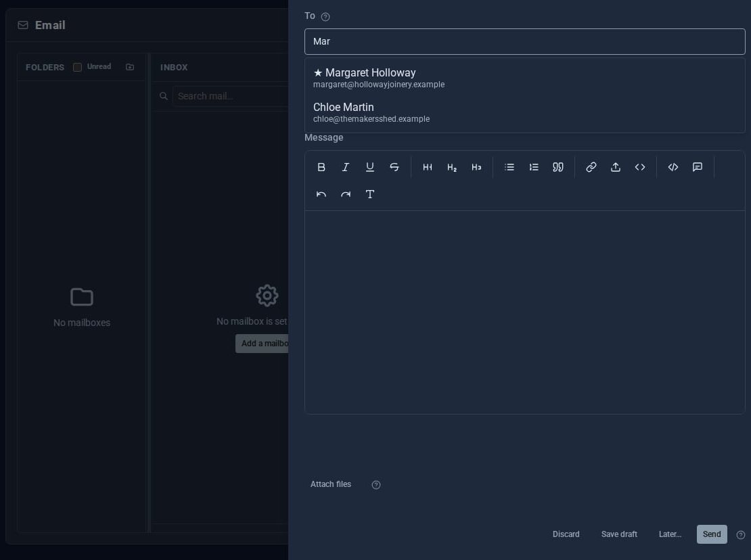The image size is (751, 560).
Task: Focus the message body editor area
Action: (524, 312)
